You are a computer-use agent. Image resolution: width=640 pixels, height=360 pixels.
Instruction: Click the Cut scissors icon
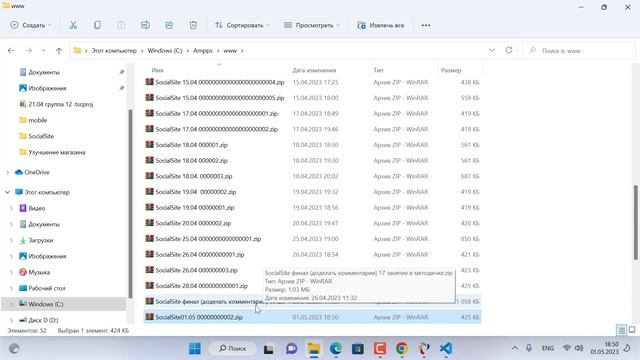73,25
